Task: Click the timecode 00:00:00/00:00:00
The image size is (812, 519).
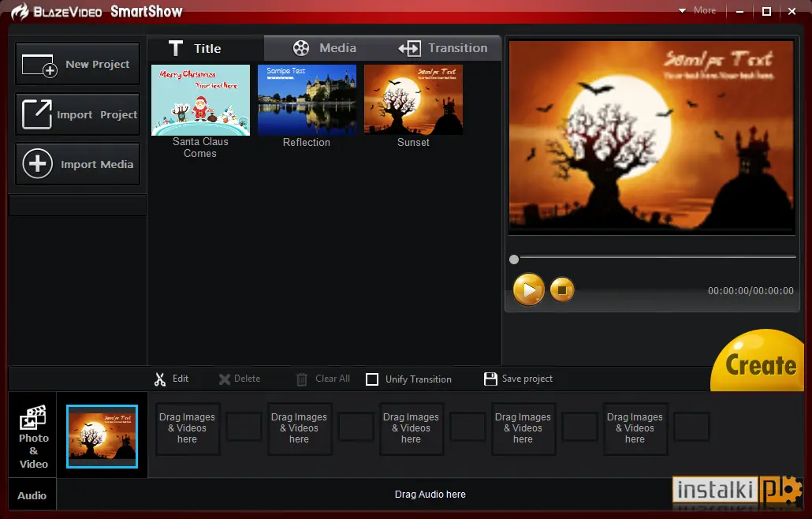Action: (751, 290)
